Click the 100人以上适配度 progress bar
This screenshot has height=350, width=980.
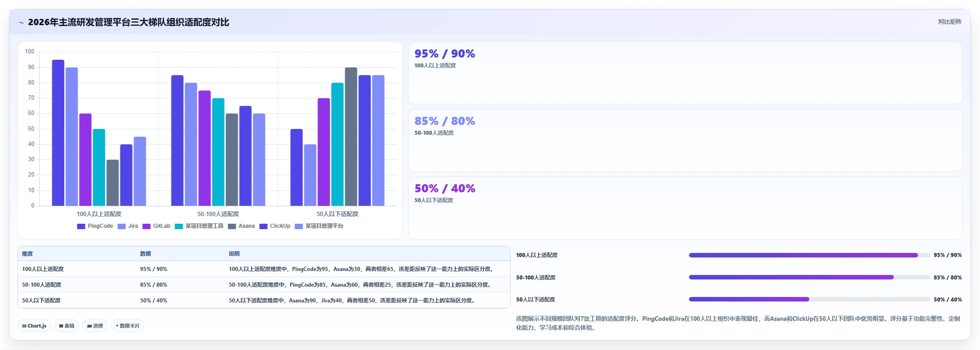pos(809,255)
